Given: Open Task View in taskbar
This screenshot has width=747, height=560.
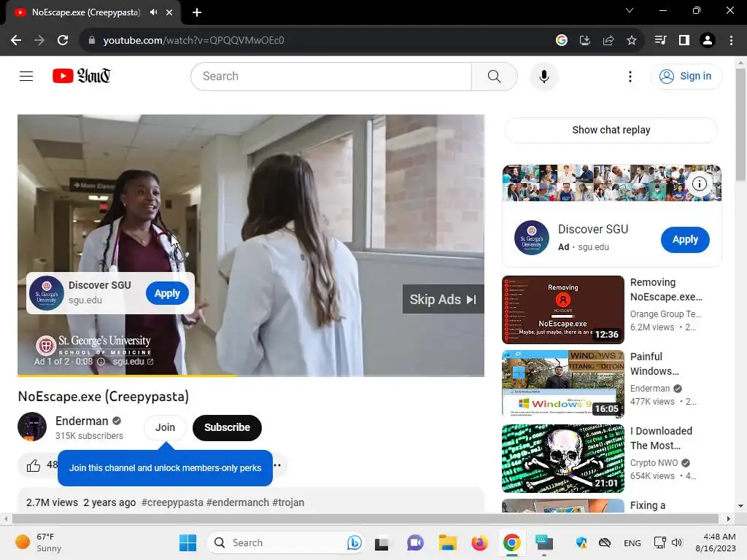Looking at the screenshot, I should pyautogui.click(x=382, y=542).
